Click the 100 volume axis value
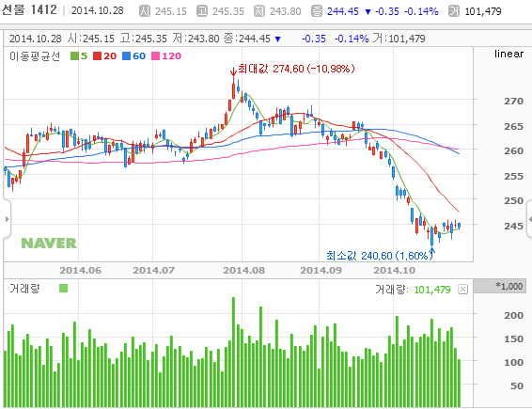This screenshot has height=409, width=532. (x=514, y=363)
